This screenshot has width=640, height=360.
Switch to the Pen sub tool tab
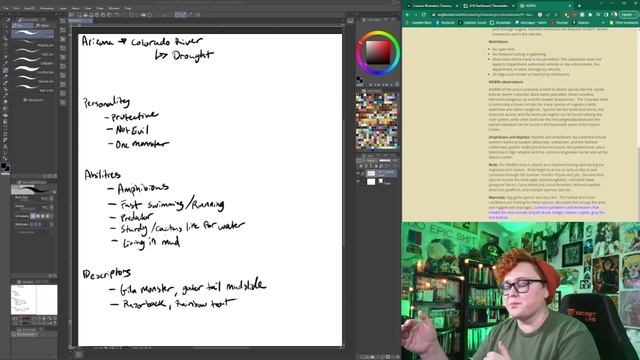pyautogui.click(x=22, y=25)
